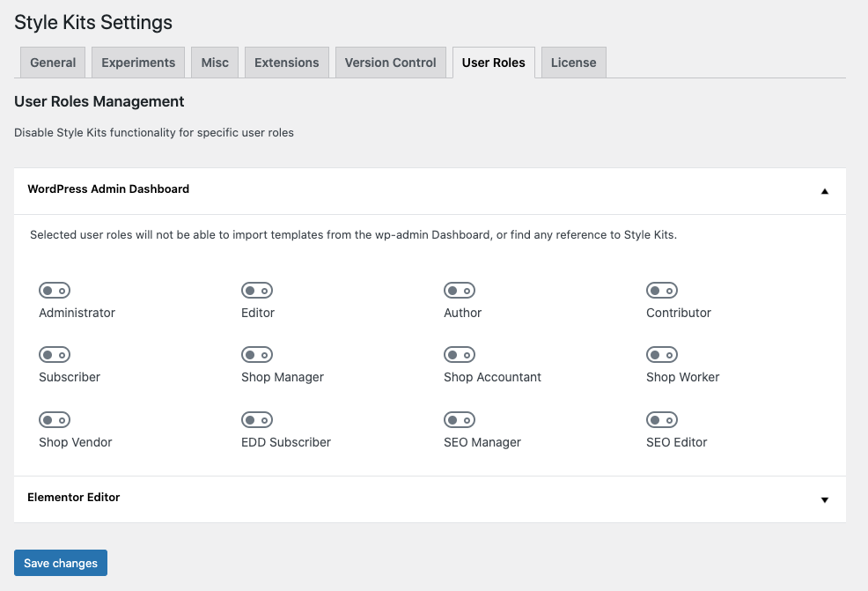Click the Save changes button
Screen dimensions: 868x591
click(x=61, y=563)
